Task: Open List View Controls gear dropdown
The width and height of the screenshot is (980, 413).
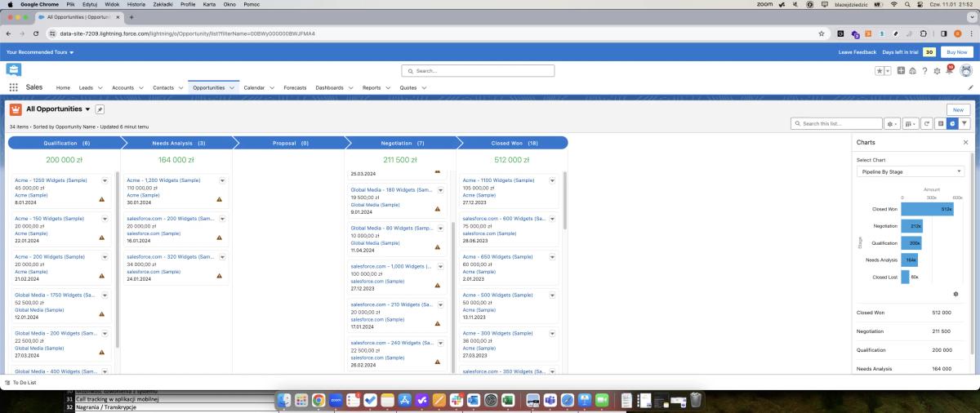Action: tap(893, 123)
